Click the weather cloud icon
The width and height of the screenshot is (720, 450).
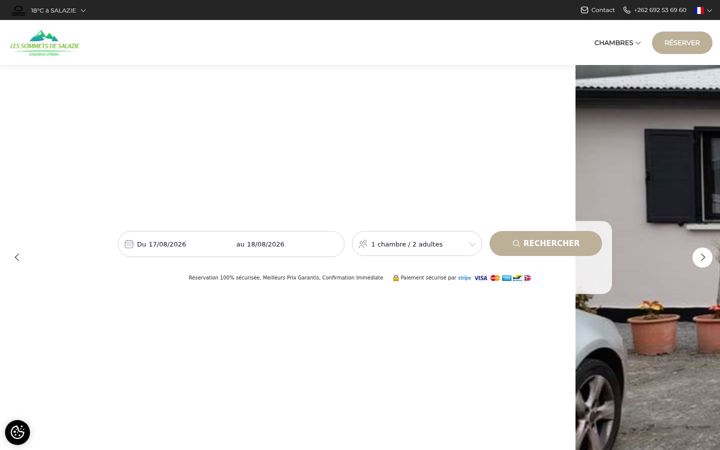[x=18, y=10]
